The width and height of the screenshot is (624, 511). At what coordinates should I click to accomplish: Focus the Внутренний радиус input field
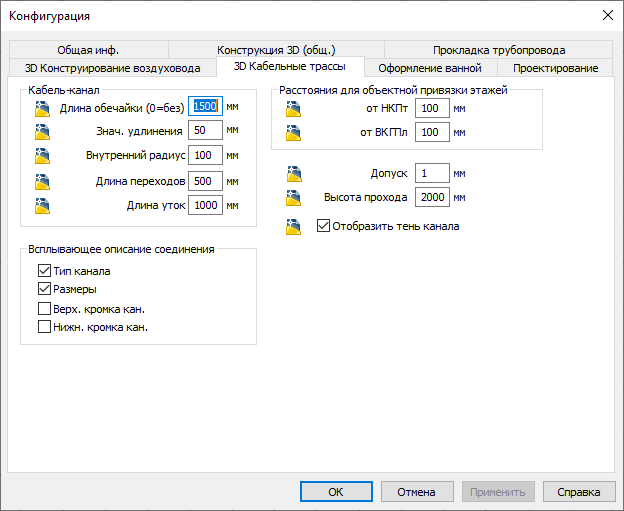pos(205,155)
